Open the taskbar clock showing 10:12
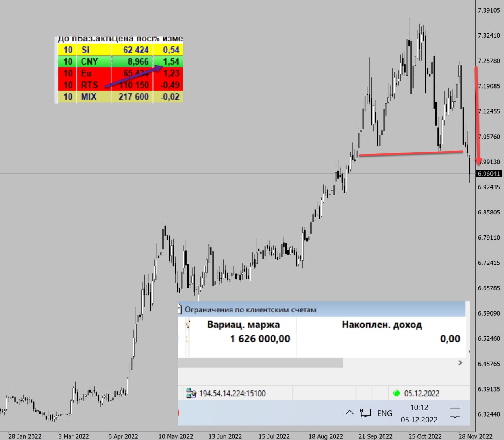504x440 pixels. (x=419, y=413)
